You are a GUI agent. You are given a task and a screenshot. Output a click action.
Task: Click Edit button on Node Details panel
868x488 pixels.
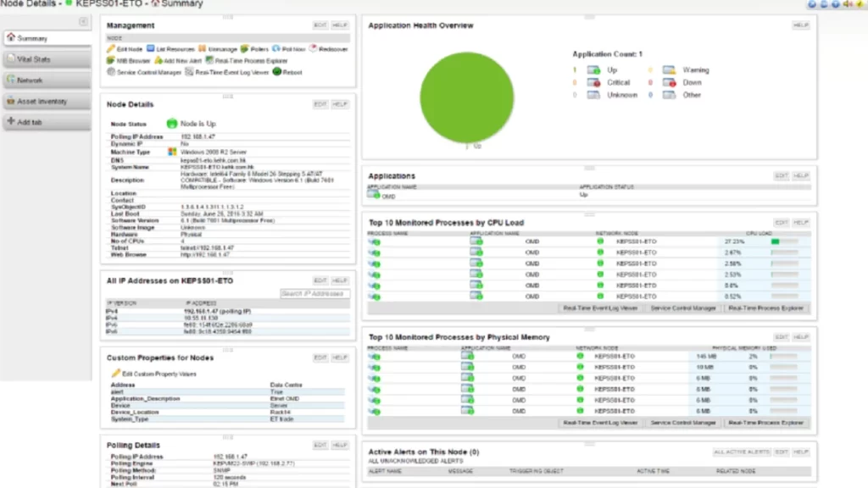320,104
